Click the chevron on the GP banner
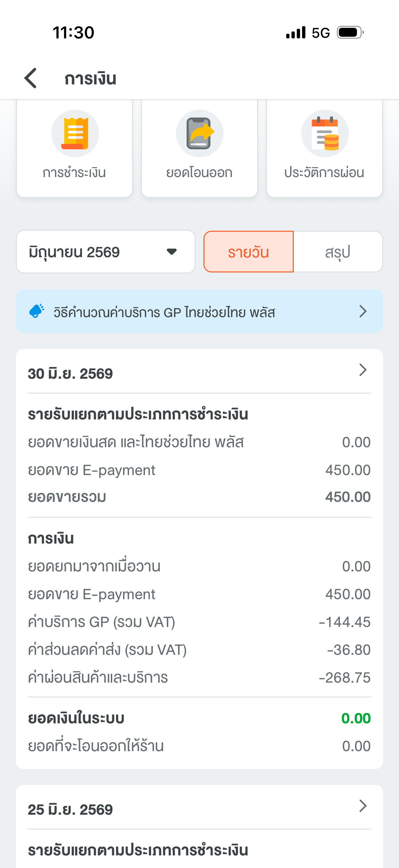The width and height of the screenshot is (399, 868). point(363,311)
